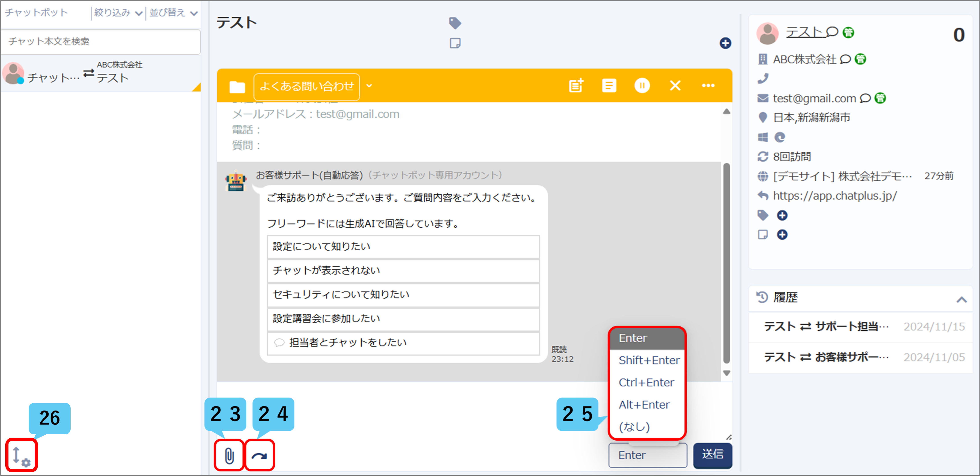This screenshot has width=980, height=476.
Task: Open the https://app.chatplus.jp/ referrer link
Action: [835, 196]
